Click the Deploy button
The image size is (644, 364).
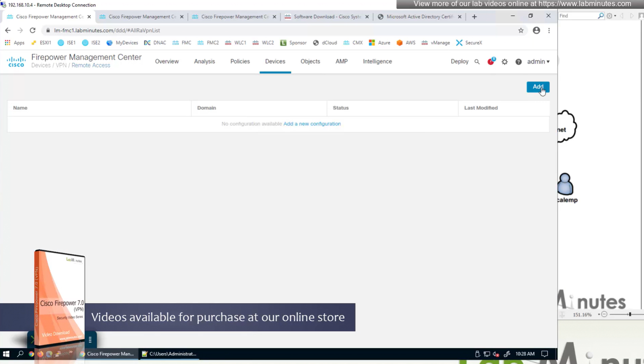[x=460, y=61]
